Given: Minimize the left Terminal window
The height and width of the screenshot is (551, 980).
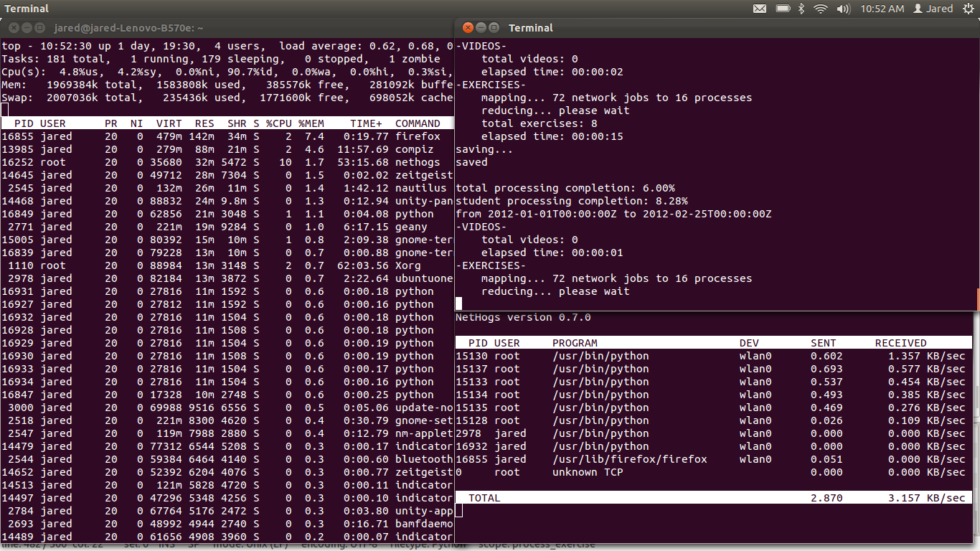Looking at the screenshot, I should point(26,27).
